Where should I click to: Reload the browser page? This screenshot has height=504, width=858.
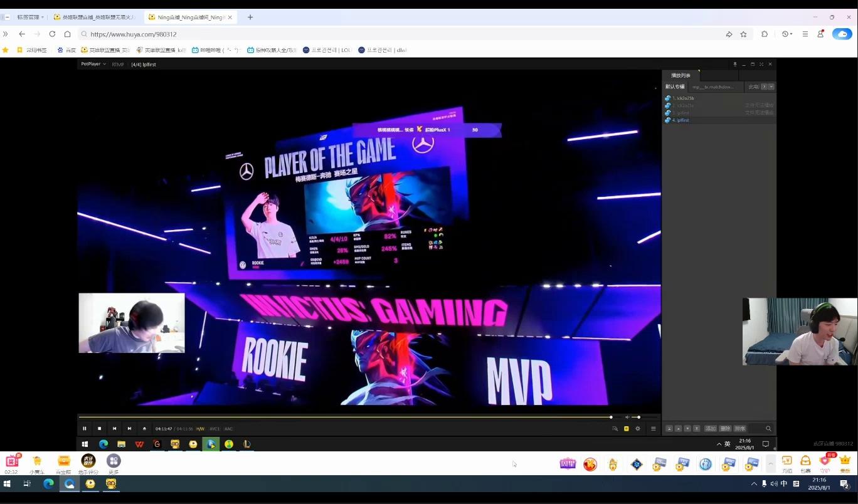click(52, 34)
